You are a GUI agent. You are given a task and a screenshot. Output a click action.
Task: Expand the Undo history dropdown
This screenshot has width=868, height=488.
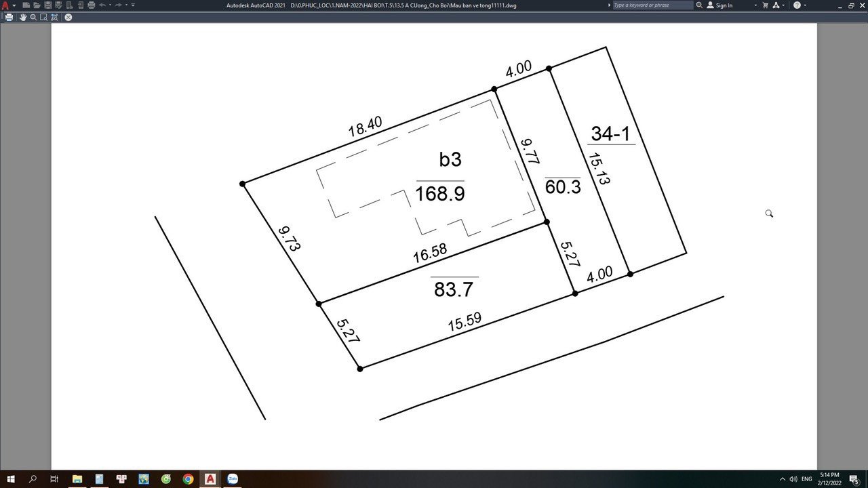110,5
